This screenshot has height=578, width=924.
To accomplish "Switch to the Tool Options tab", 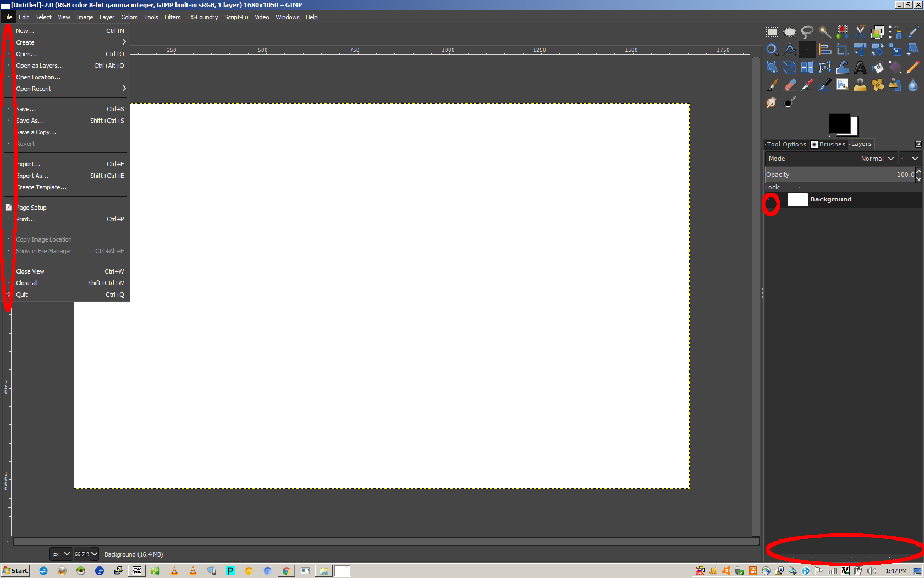I will tap(786, 144).
